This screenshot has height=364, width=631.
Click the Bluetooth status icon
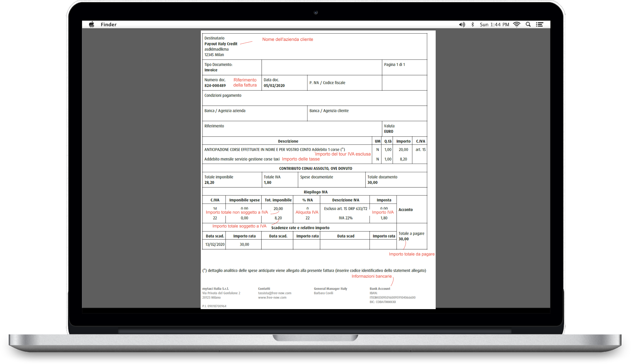point(473,24)
